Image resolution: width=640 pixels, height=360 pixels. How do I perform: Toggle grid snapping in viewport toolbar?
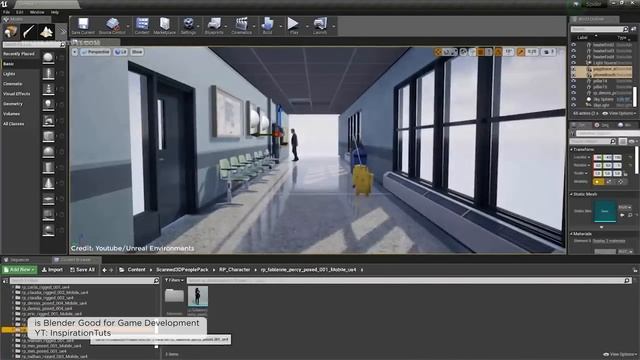coord(481,52)
